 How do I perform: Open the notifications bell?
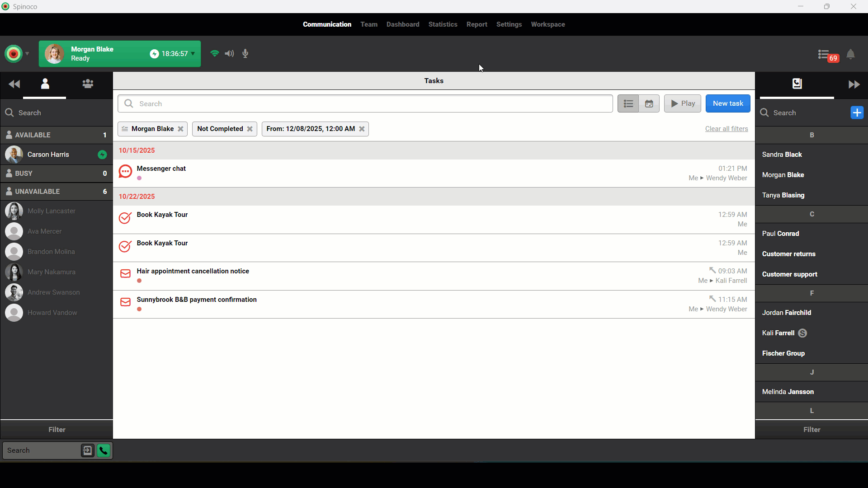pyautogui.click(x=850, y=55)
